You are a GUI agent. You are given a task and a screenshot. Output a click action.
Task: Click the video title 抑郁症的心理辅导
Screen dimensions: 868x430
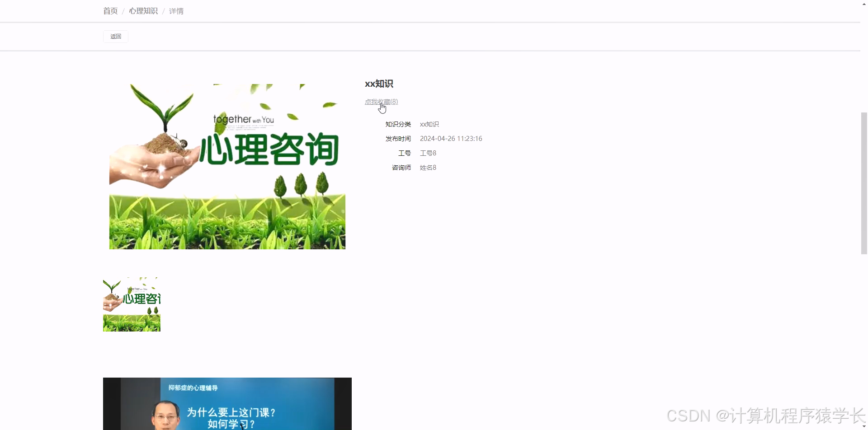194,387
